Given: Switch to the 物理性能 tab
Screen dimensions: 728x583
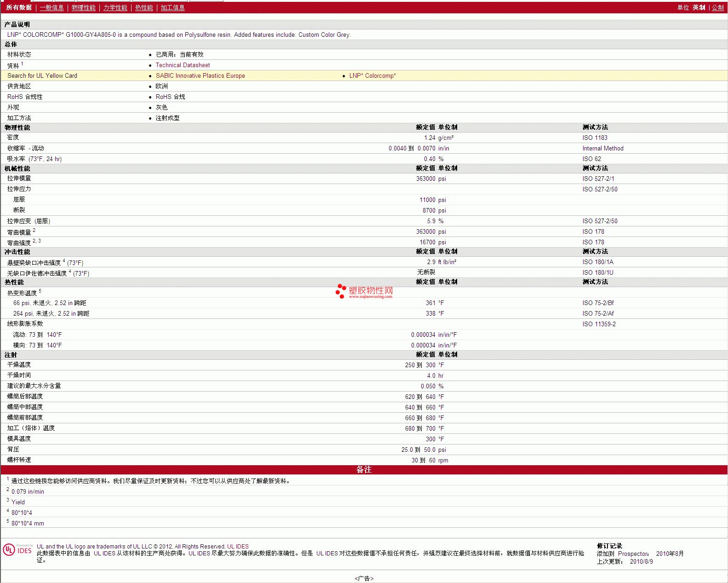Looking at the screenshot, I should point(83,7).
